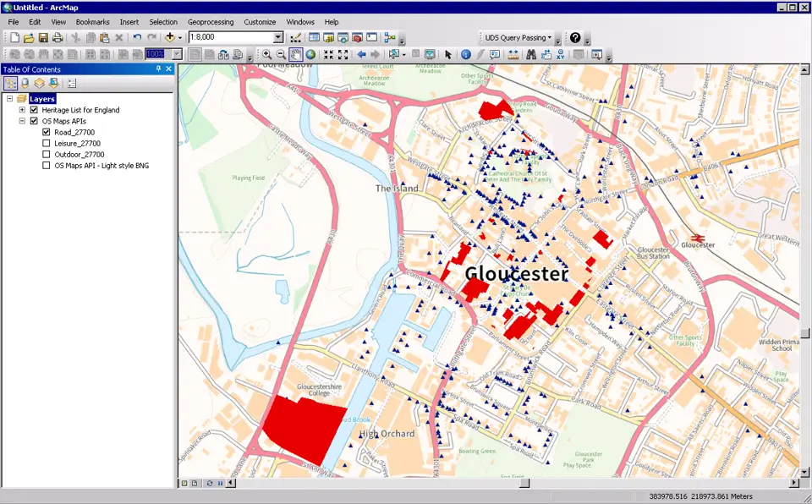Undo the last action
This screenshot has width=812, height=504.
click(137, 37)
